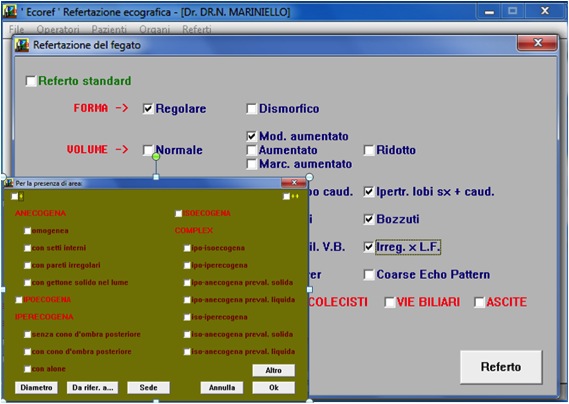Click the Diametro button
Screen dimensions: 569x404
(36, 388)
